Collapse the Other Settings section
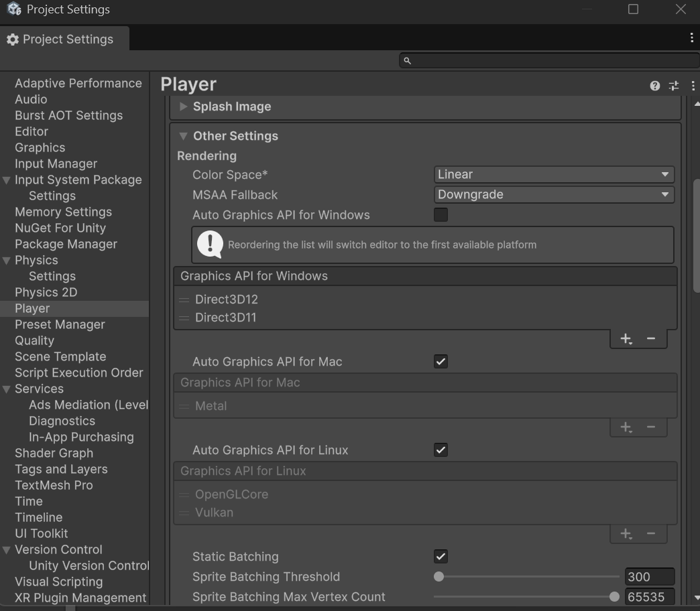 point(183,136)
